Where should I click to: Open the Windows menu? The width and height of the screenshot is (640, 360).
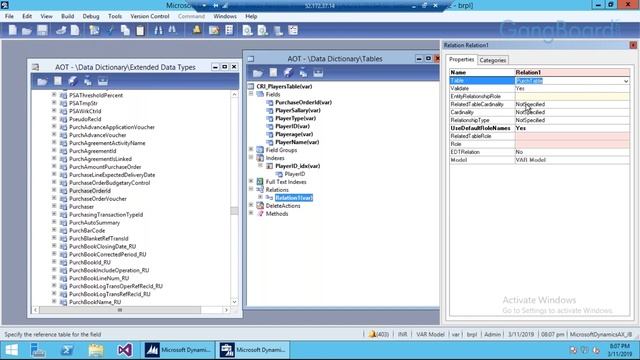224,16
